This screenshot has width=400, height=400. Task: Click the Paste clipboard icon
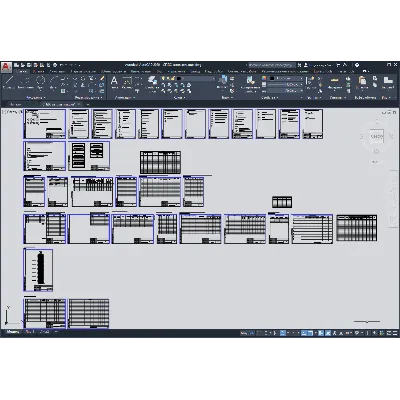tap(362, 80)
